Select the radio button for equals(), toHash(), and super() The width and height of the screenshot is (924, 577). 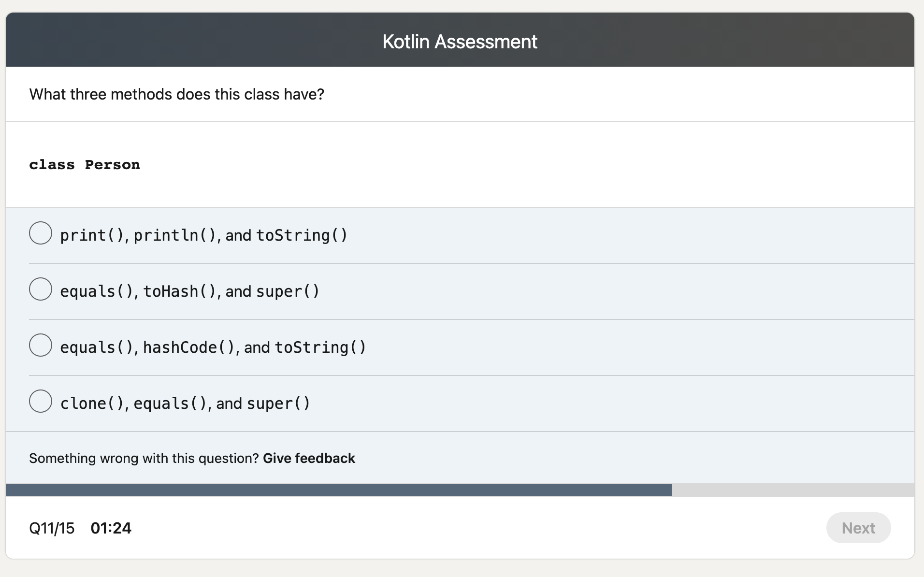(x=41, y=289)
